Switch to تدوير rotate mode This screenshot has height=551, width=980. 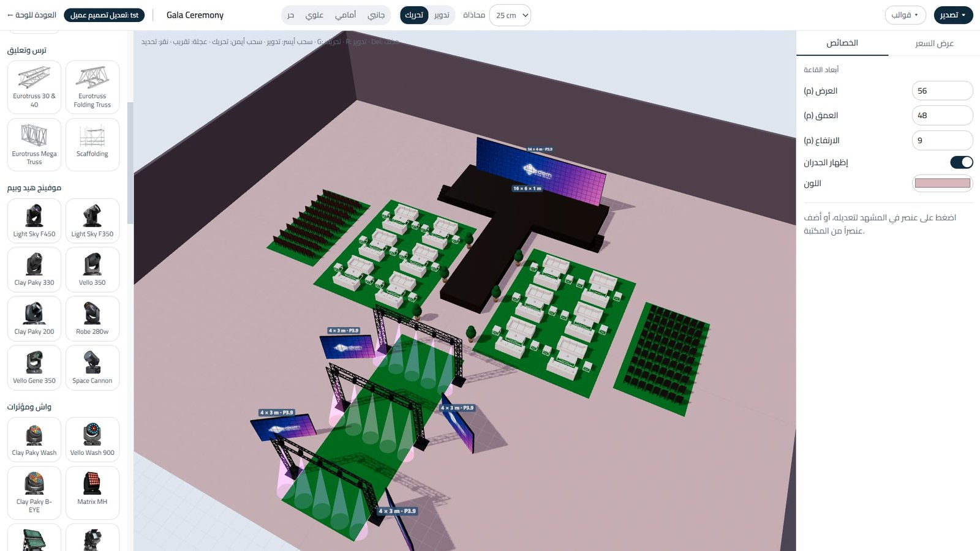coord(442,15)
